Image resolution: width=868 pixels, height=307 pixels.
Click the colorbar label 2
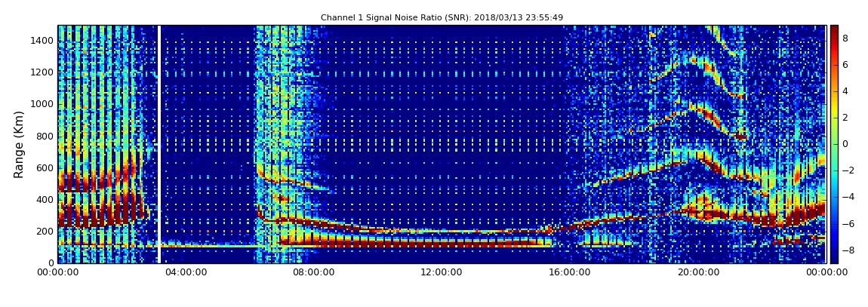845,118
